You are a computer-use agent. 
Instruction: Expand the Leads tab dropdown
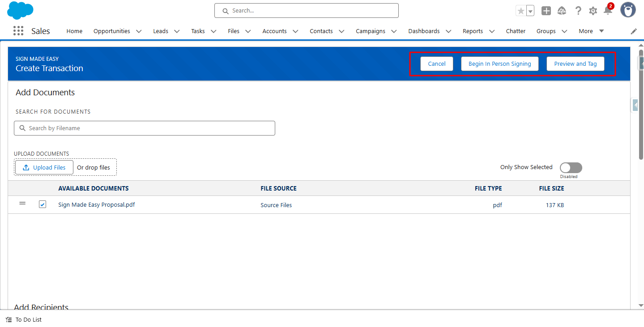(x=177, y=31)
